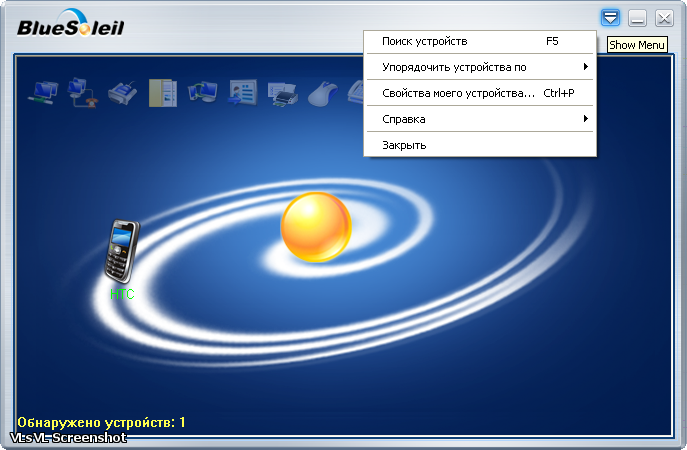Image resolution: width=687 pixels, height=450 pixels.
Task: Choose Поиск устройств from the menu
Action: pyautogui.click(x=480, y=42)
